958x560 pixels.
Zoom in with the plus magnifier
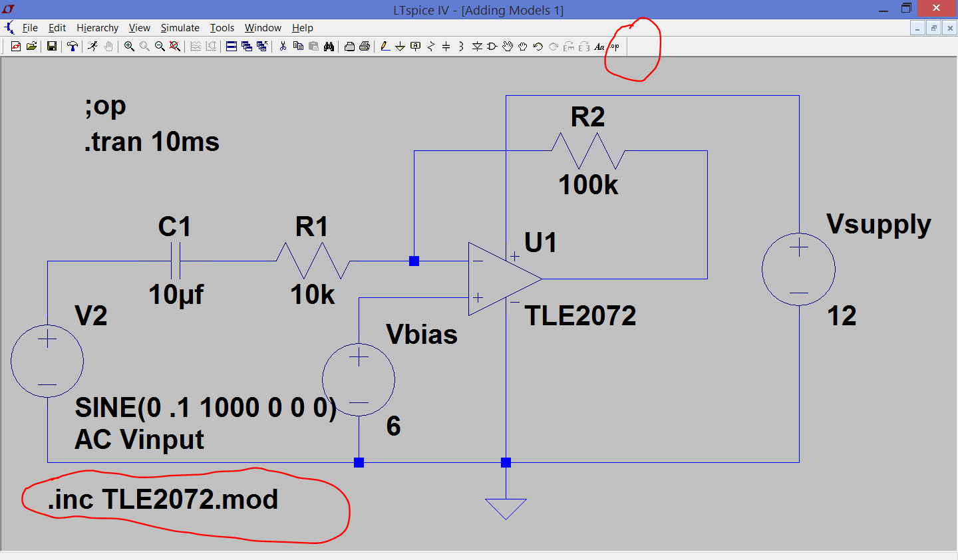129,47
